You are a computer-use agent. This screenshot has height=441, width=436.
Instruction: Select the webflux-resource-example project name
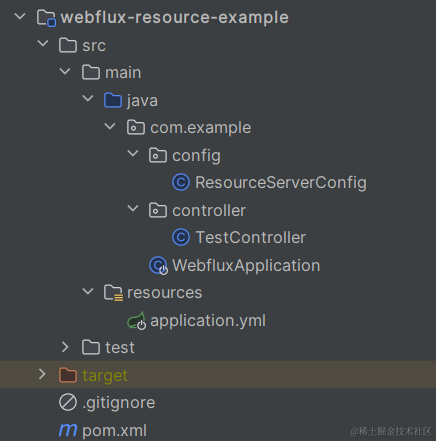click(x=175, y=17)
